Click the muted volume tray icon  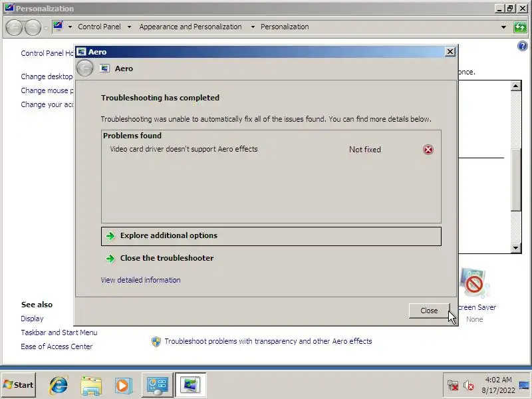pos(469,385)
